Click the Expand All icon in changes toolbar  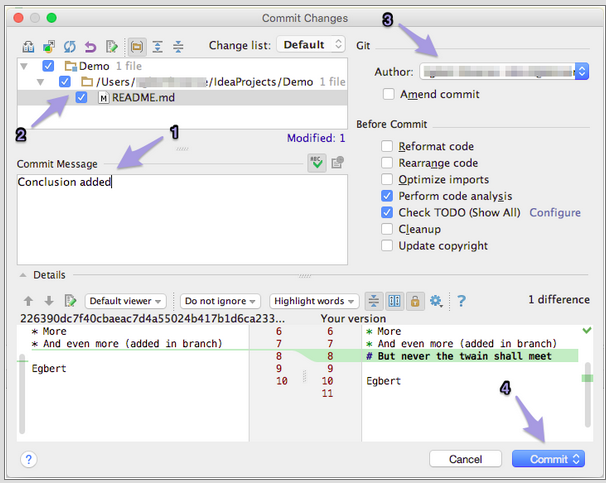coord(157,46)
